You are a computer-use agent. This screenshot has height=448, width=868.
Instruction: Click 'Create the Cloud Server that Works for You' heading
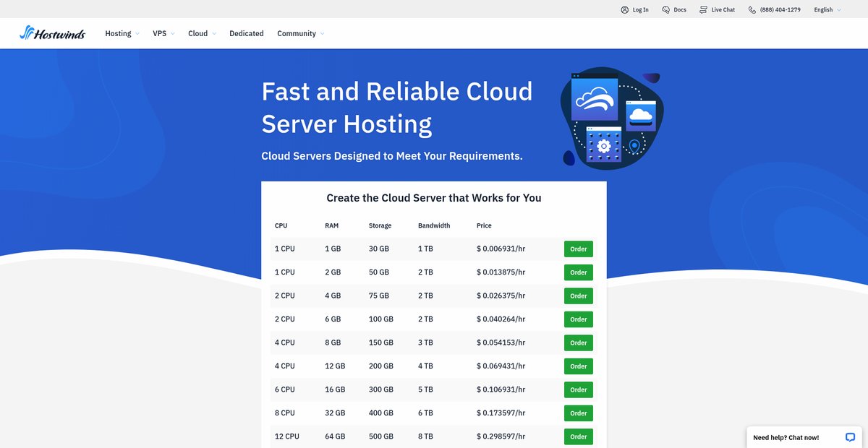tap(434, 198)
